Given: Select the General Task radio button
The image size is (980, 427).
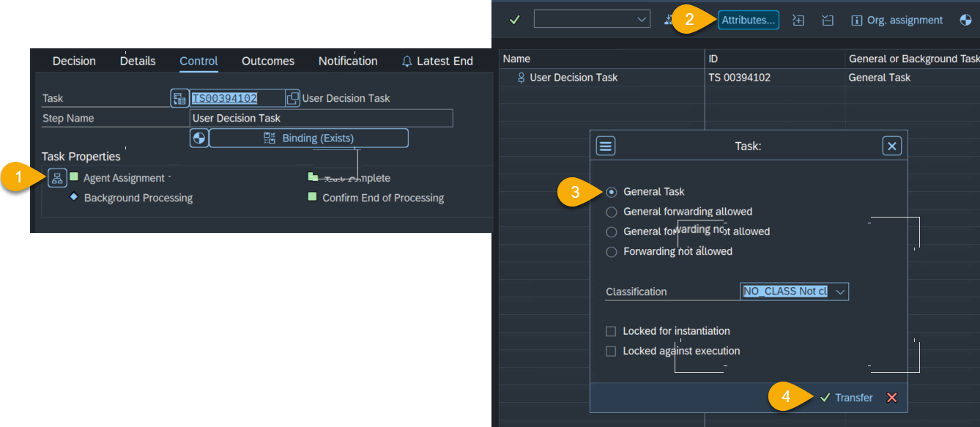Looking at the screenshot, I should coord(612,192).
